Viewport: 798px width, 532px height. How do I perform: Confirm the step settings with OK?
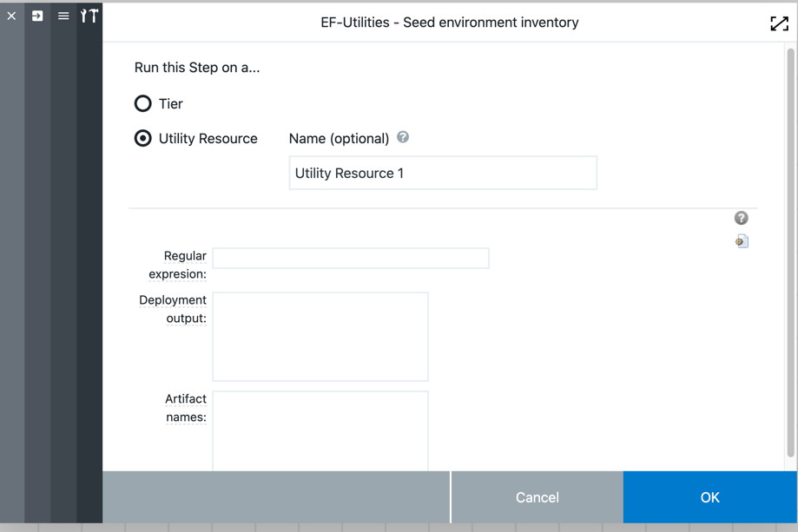click(709, 496)
